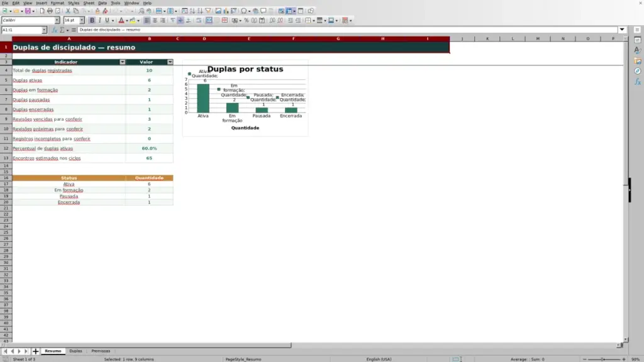The image size is (644, 362).
Task: Click the Print icon
Action: click(50, 11)
